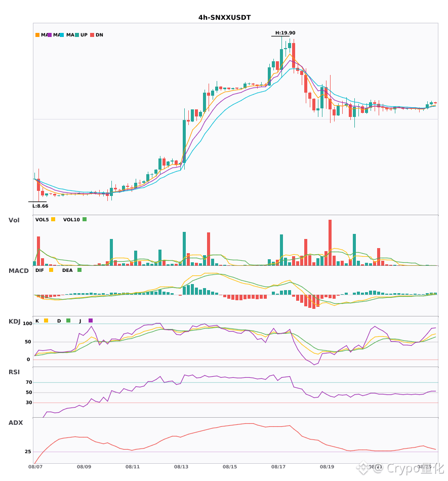448x481 pixels.
Task: Select the purple MA legend swatch
Action: click(x=50, y=35)
